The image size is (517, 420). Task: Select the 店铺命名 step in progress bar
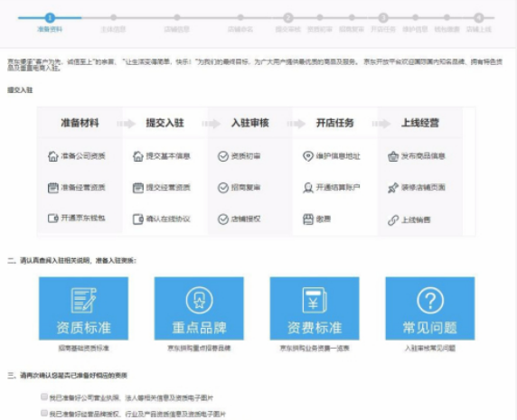(x=240, y=17)
